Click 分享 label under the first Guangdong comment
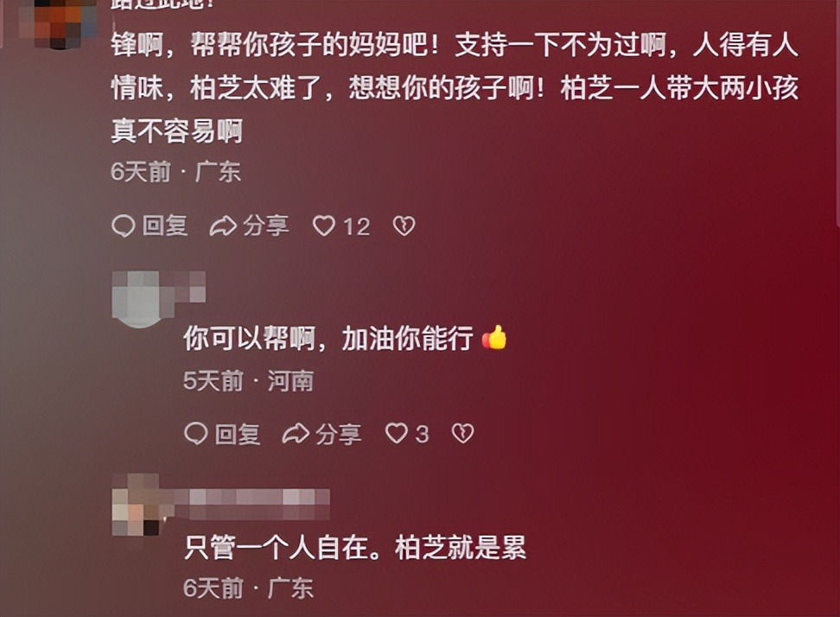 pos(265,226)
